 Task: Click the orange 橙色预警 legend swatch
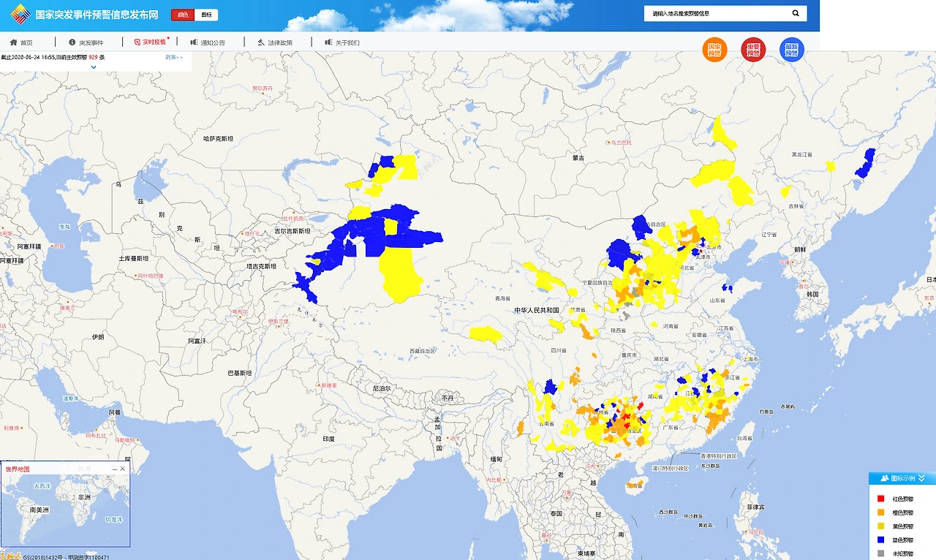[x=880, y=512]
